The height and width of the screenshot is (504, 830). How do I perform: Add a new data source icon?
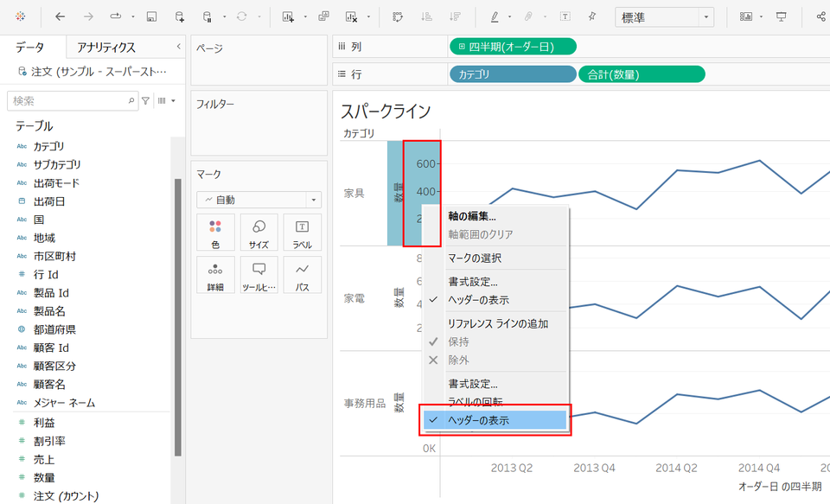(180, 17)
